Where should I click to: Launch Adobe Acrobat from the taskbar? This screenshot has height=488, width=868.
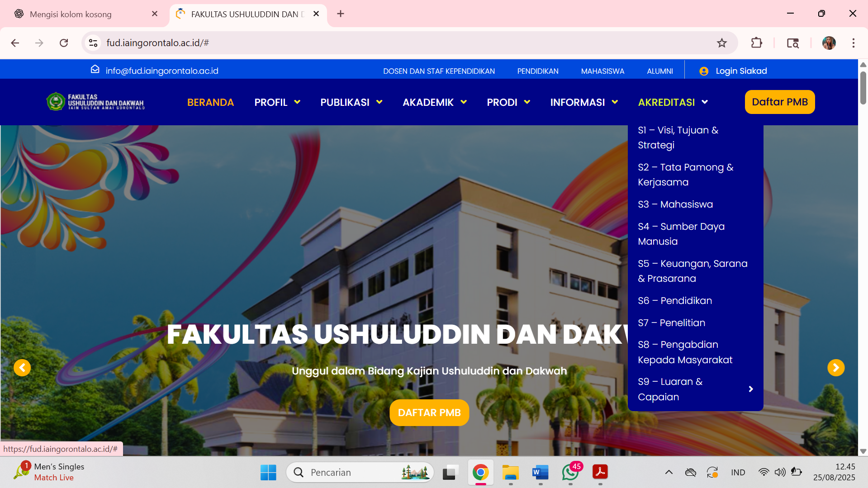pos(599,472)
